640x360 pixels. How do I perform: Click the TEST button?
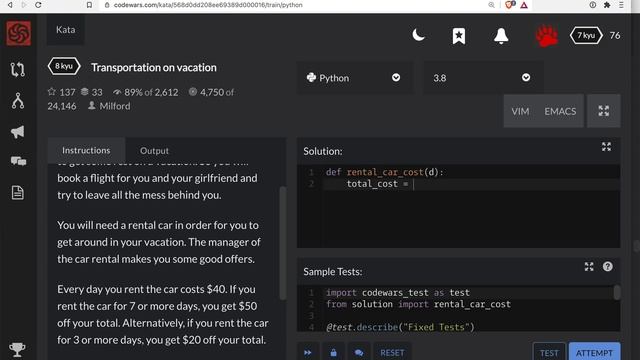pyautogui.click(x=549, y=352)
